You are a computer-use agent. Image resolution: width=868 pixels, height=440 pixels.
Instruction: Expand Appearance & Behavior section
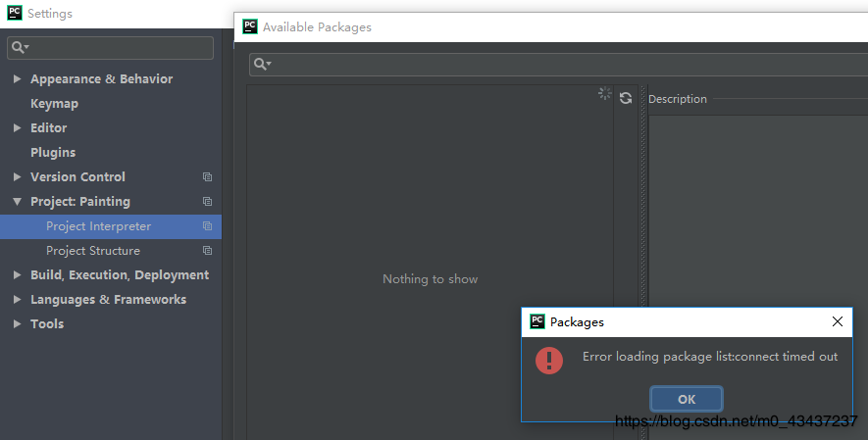point(17,79)
